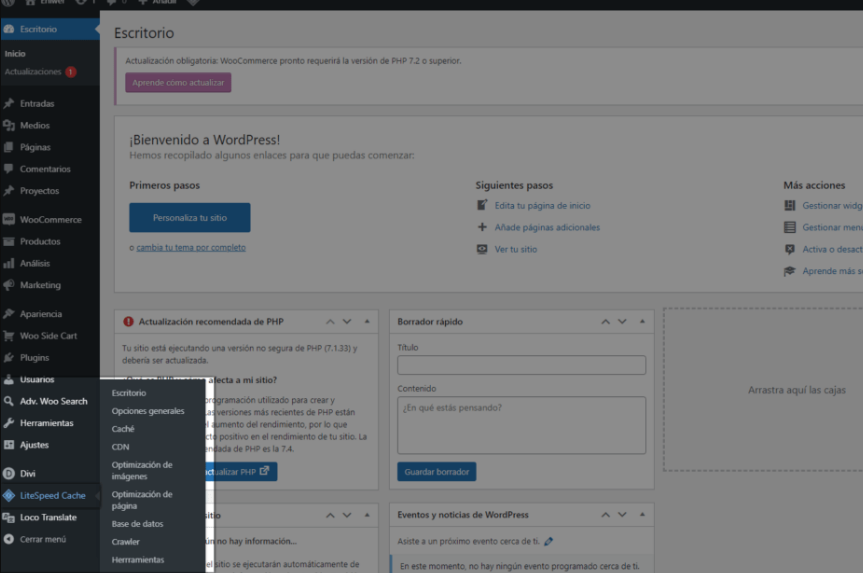Click the LiteSpeed Cache diamond icon
The image size is (863, 573).
(9, 495)
